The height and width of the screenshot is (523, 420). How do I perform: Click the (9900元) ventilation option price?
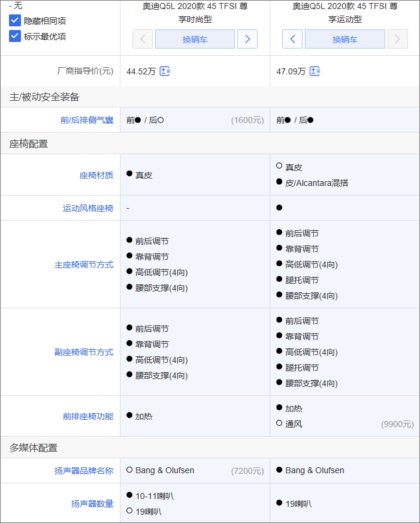[x=397, y=424]
